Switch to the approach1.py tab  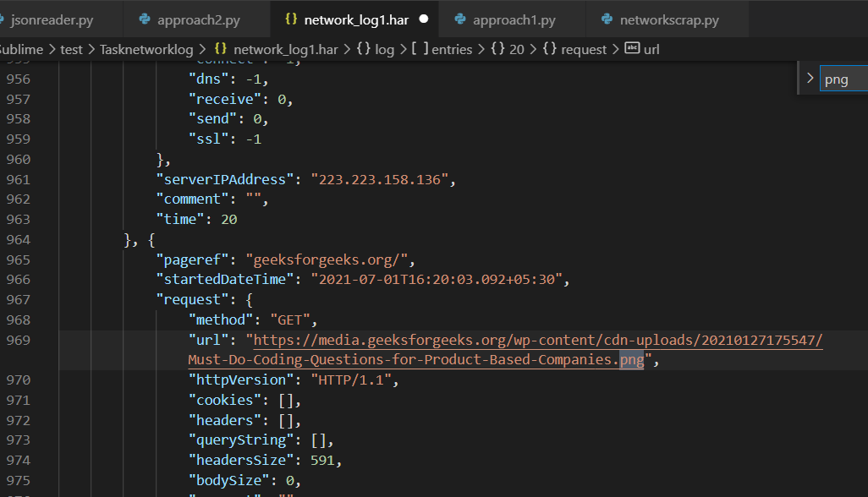click(x=514, y=19)
